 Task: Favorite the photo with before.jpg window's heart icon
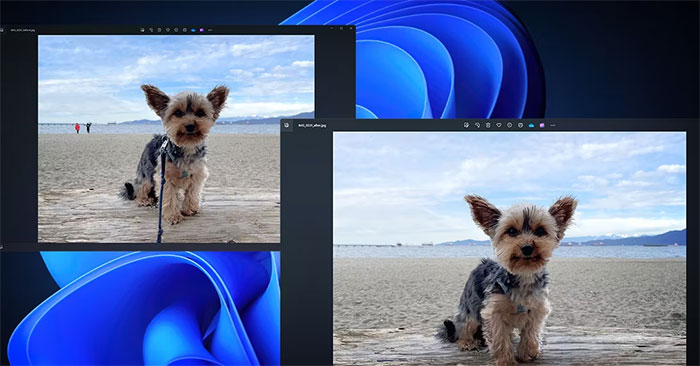coord(168,30)
